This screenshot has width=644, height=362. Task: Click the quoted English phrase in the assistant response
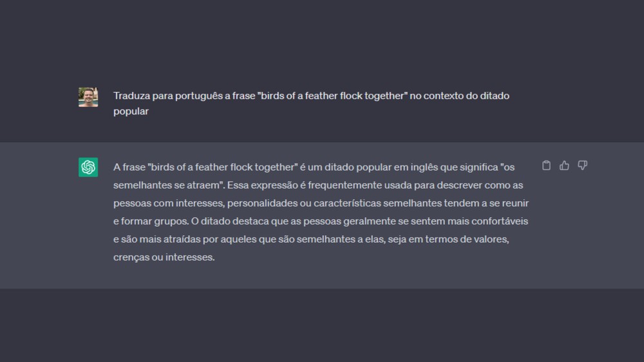tap(222, 167)
